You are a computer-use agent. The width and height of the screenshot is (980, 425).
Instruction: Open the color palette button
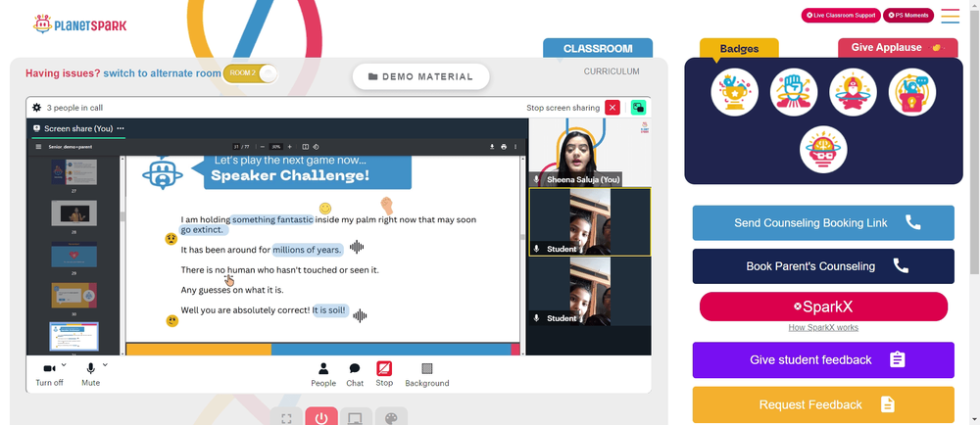tap(391, 417)
